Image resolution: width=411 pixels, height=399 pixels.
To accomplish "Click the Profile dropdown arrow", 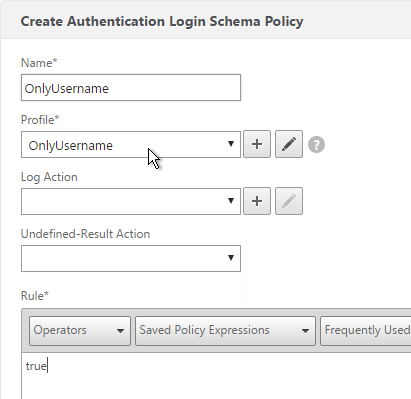I will (231, 144).
